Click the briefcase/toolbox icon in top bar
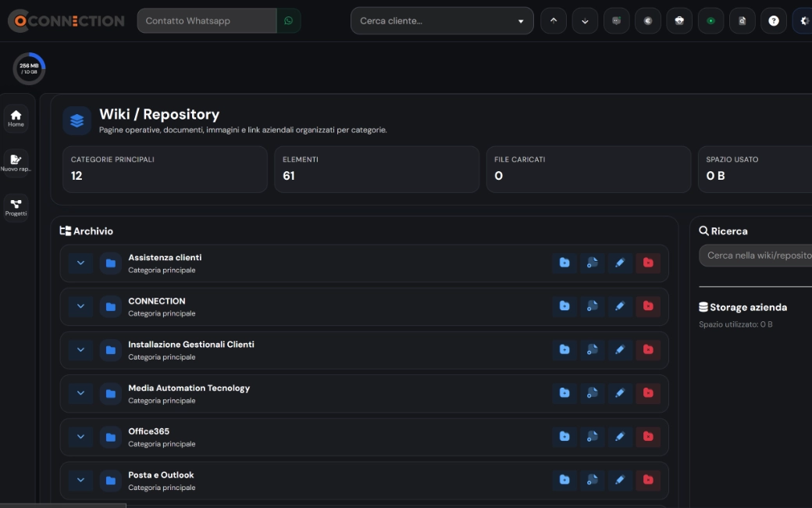Viewport: 812px width, 508px height. 679,21
